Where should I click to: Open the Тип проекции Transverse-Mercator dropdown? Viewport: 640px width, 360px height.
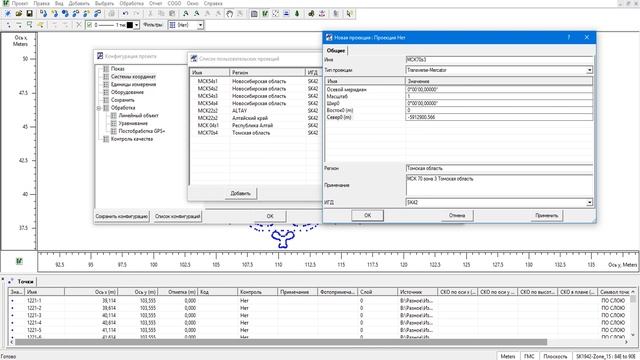click(589, 70)
